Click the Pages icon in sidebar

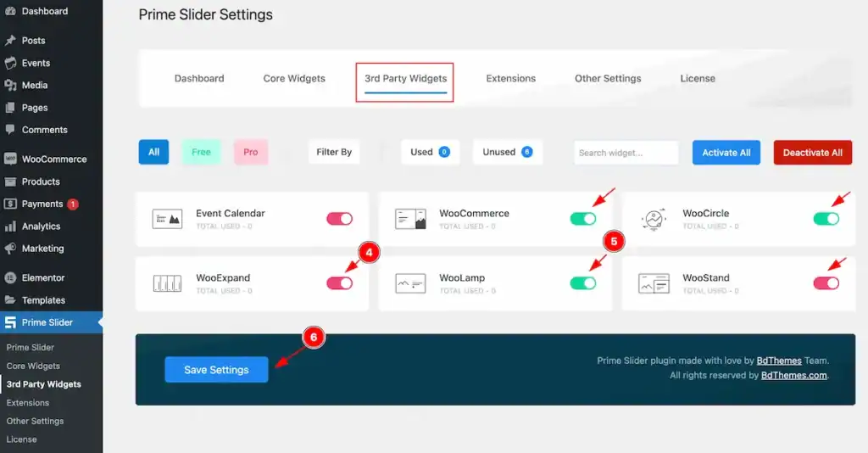pos(10,108)
